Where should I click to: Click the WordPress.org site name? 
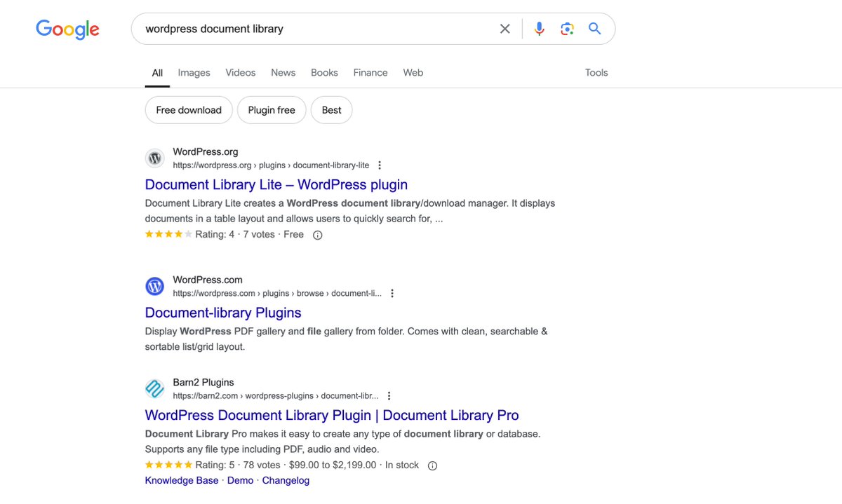click(206, 151)
